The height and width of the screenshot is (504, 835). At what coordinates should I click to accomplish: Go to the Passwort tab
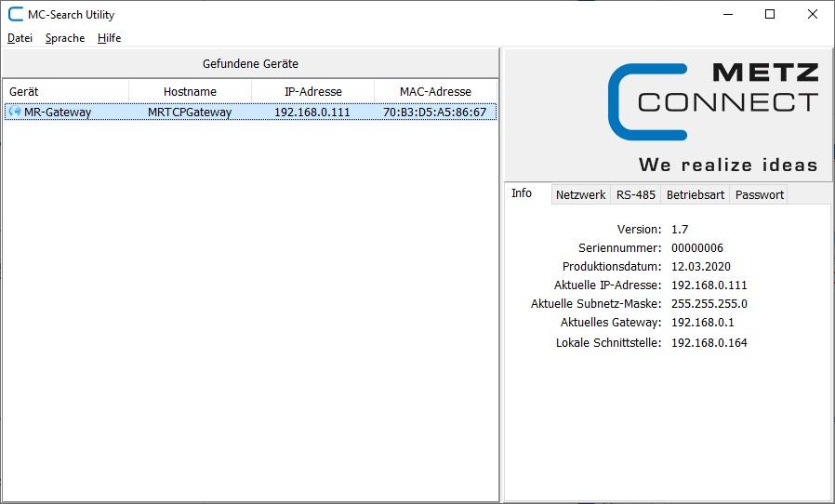point(760,195)
